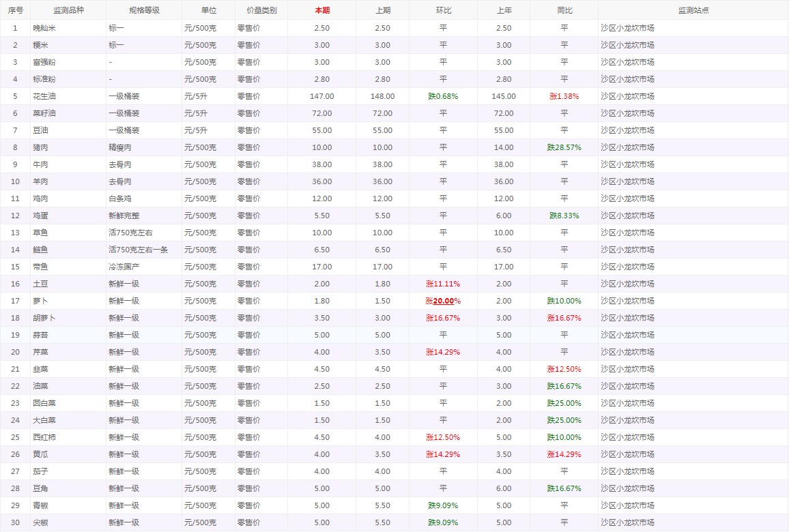
Task: Click the 规格等级 column header
Action: click(x=143, y=10)
